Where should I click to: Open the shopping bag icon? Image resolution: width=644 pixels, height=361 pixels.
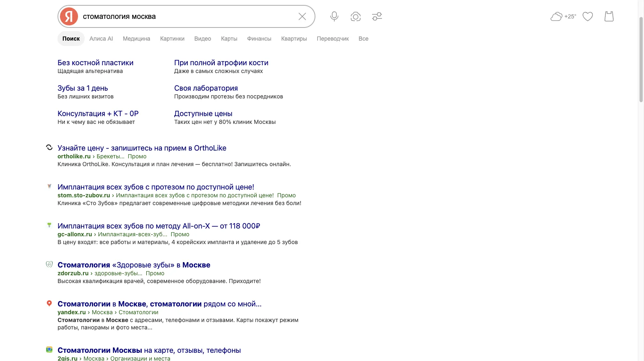tap(609, 16)
